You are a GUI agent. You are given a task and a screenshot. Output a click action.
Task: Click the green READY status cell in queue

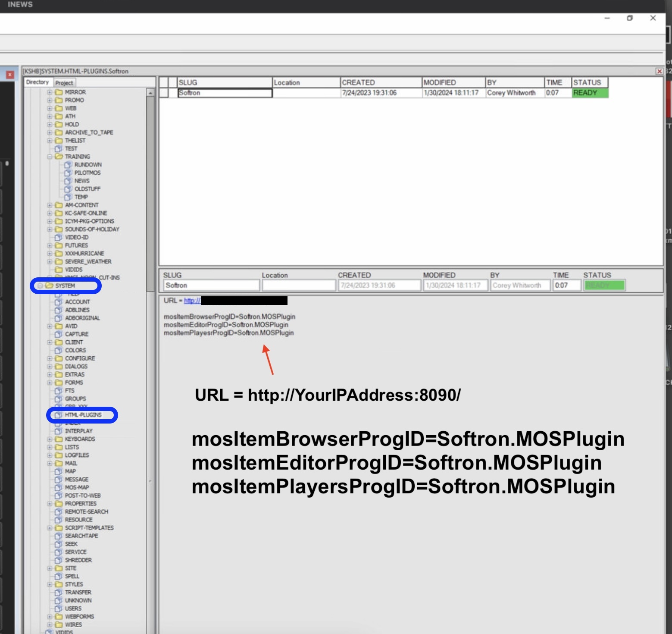point(590,93)
